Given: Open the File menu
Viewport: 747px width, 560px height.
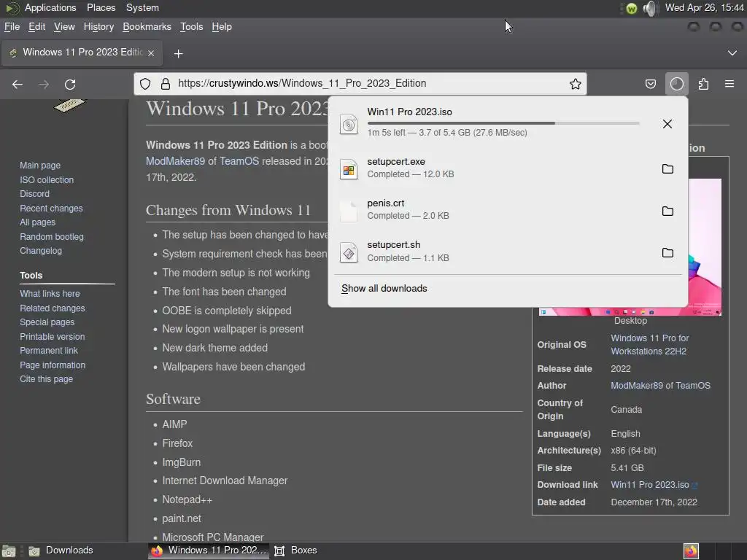Looking at the screenshot, I should (12, 27).
